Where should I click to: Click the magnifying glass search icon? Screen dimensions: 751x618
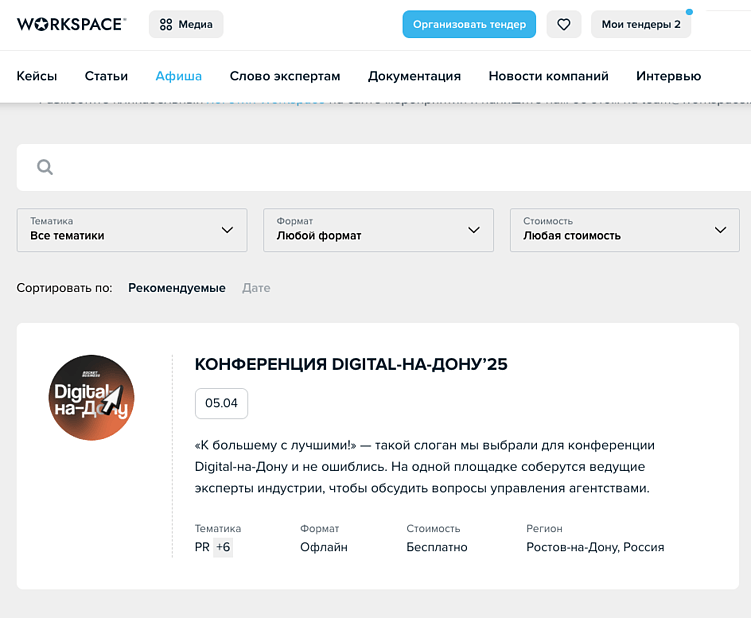pos(45,167)
